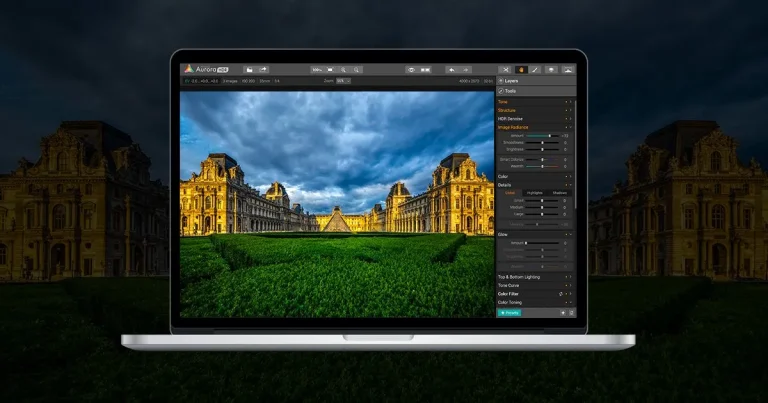Click the Presets button
Image resolution: width=768 pixels, height=403 pixels.
(x=510, y=312)
